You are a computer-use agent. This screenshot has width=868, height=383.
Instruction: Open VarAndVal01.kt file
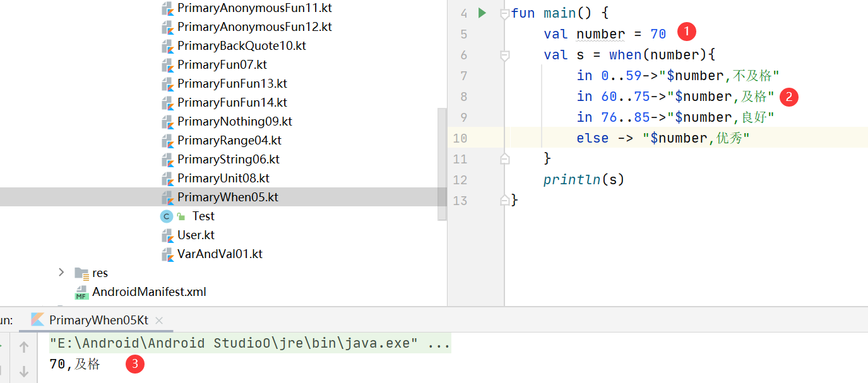220,254
